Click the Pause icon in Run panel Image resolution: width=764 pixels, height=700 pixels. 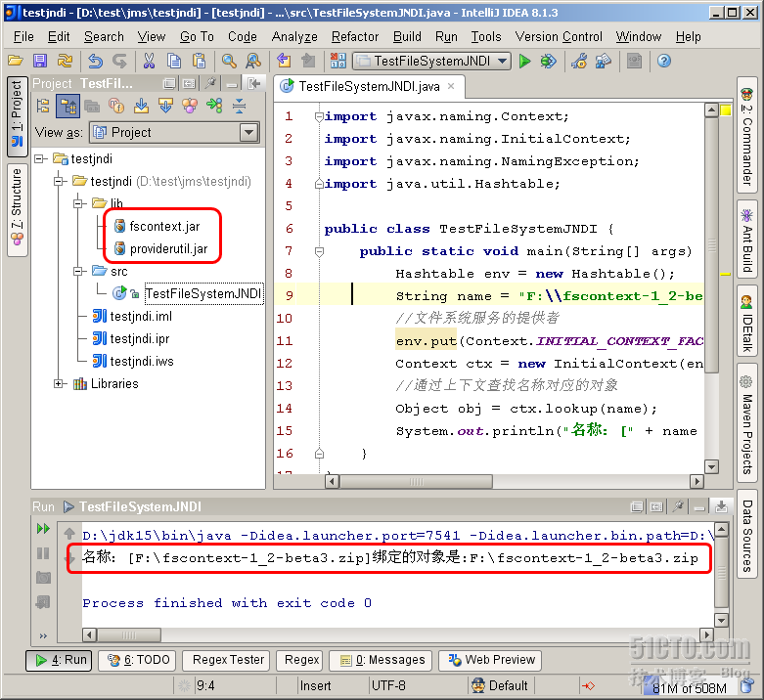(43, 553)
